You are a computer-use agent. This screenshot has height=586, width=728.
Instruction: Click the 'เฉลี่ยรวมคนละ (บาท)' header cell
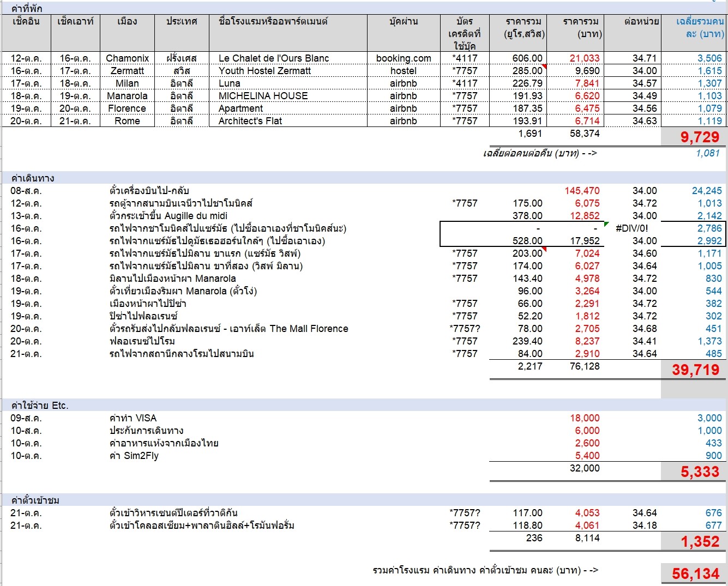694,33
